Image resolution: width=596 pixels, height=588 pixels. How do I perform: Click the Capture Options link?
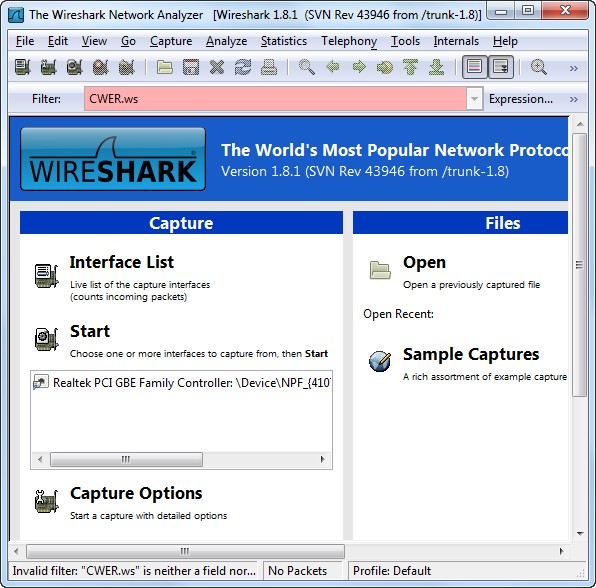click(x=136, y=493)
